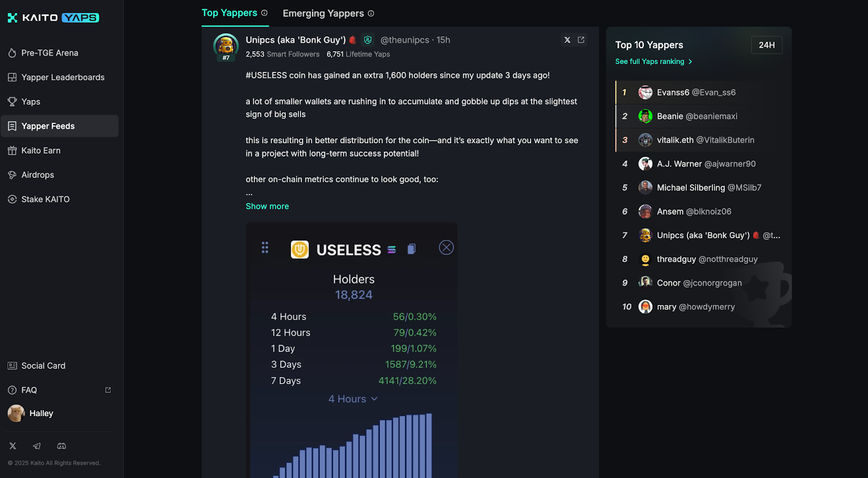Click Top Yappers info icon

264,13
